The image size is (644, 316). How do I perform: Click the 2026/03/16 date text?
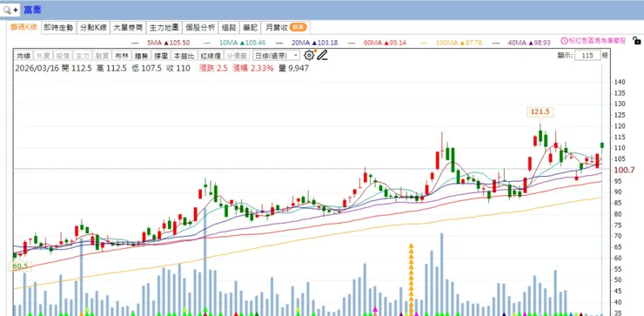(37, 68)
